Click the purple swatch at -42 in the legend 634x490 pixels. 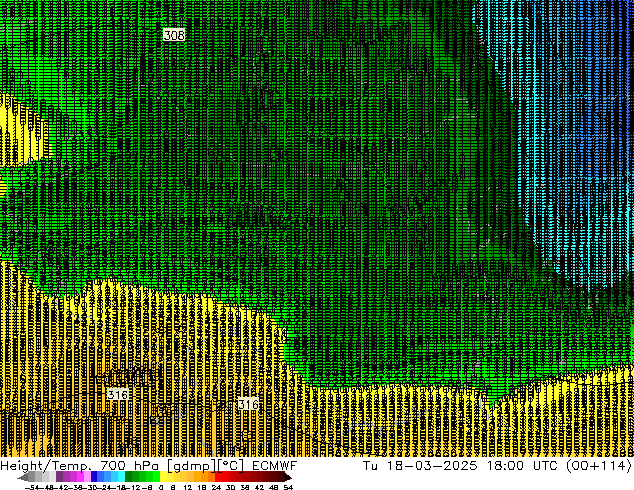tap(59, 478)
